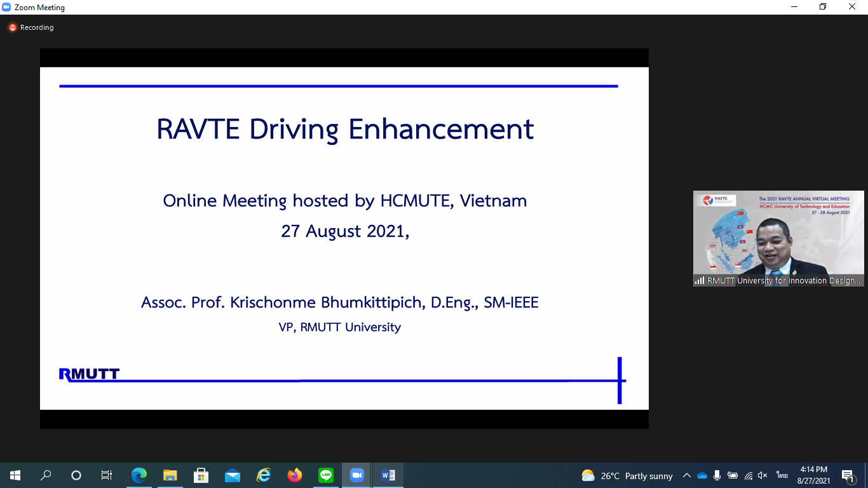The width and height of the screenshot is (868, 488).
Task: Click the microphone icon in the system tray
Action: point(717,476)
